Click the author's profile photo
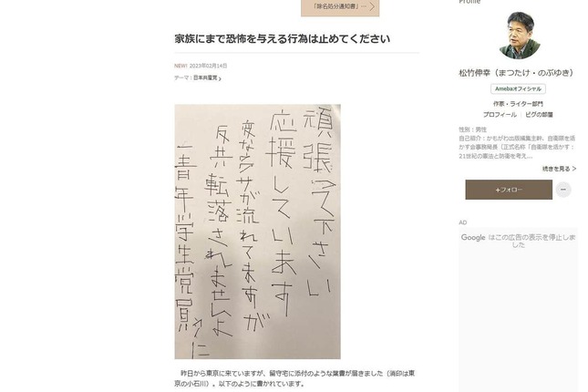 click(520, 36)
